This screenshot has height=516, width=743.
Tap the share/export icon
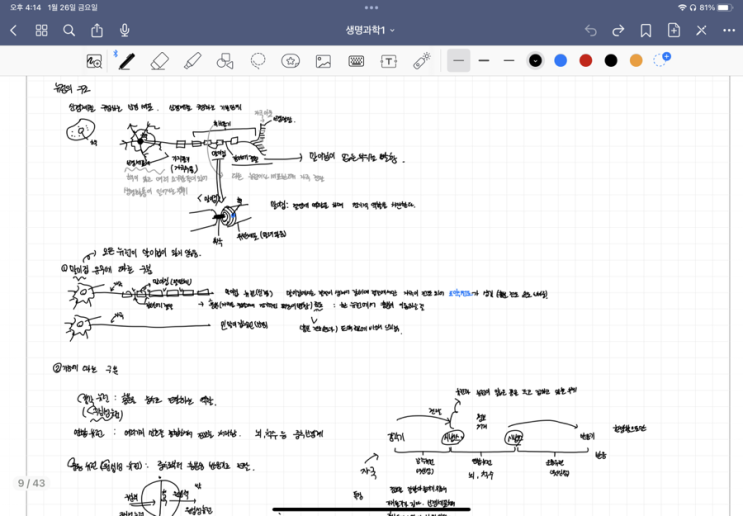pyautogui.click(x=97, y=30)
